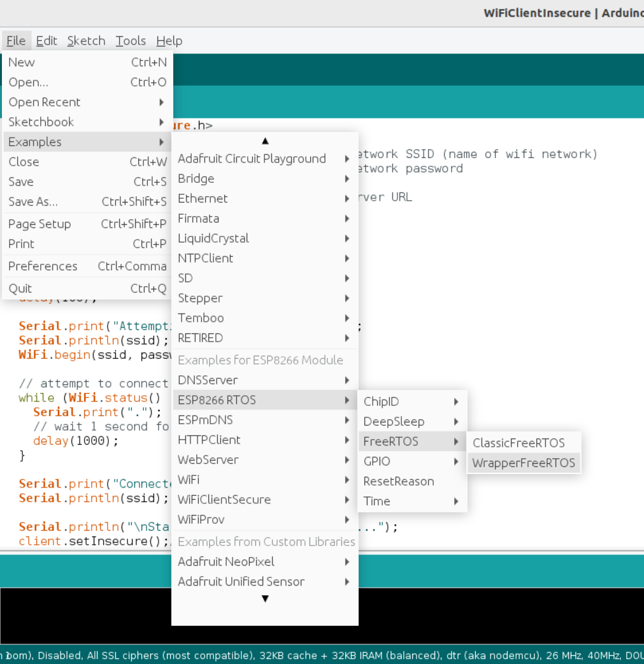The image size is (644, 664).
Task: Open ResetReason example
Action: pyautogui.click(x=412, y=481)
